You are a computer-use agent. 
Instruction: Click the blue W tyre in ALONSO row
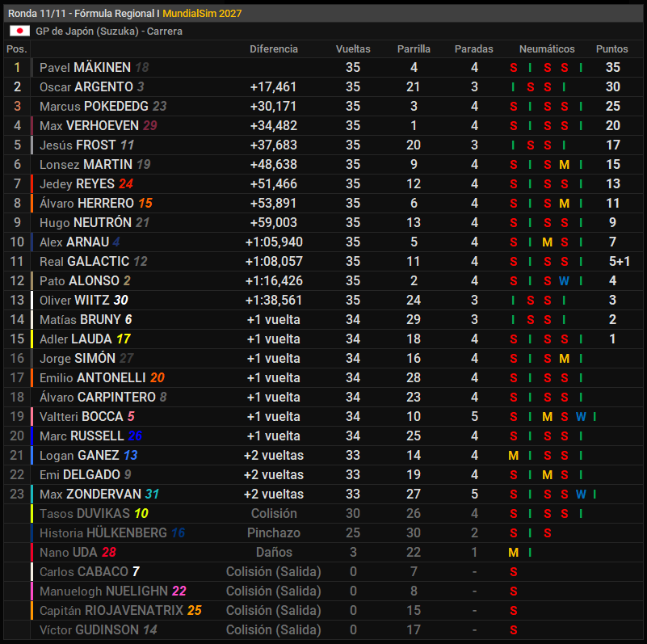(564, 280)
